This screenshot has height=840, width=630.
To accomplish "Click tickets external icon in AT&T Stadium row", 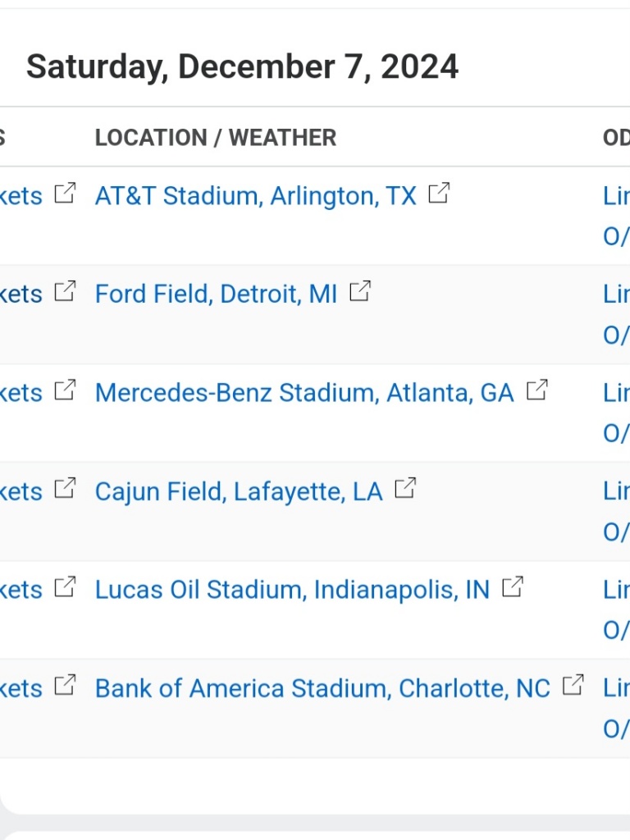I will pyautogui.click(x=65, y=194).
